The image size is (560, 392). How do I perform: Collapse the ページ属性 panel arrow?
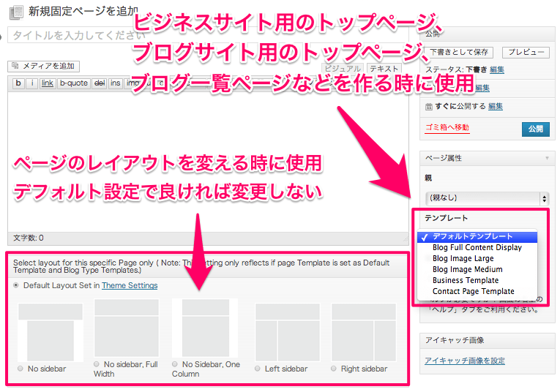pos(547,158)
